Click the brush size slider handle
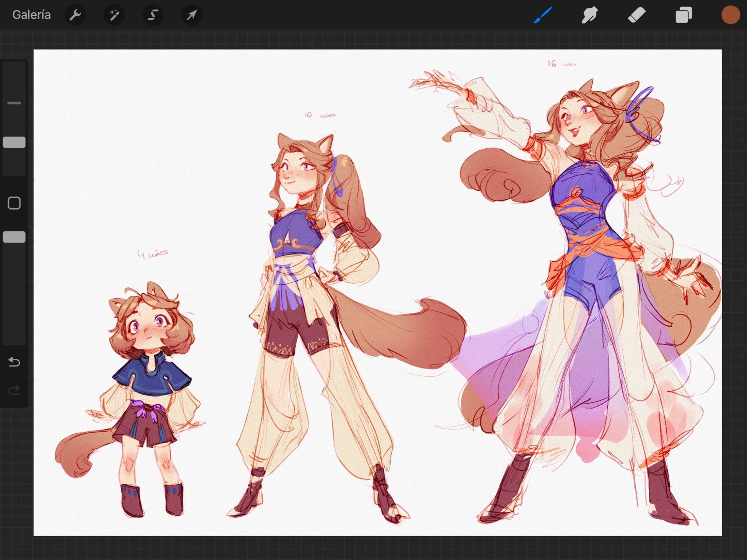The width and height of the screenshot is (747, 560). (14, 142)
